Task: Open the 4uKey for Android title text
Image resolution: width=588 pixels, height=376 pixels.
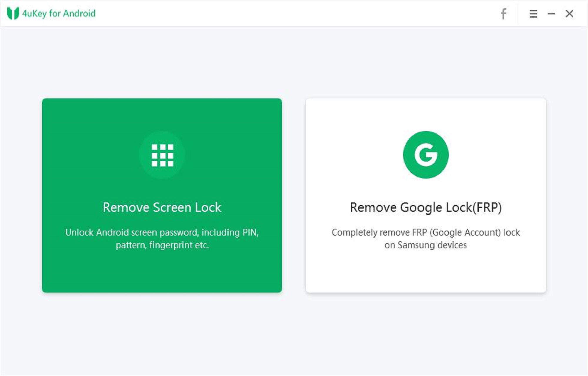Action: (x=59, y=13)
